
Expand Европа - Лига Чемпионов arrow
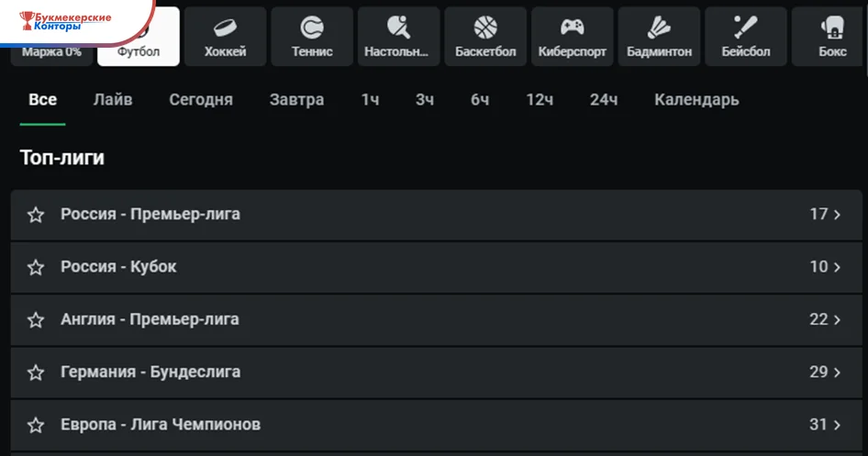tap(837, 425)
